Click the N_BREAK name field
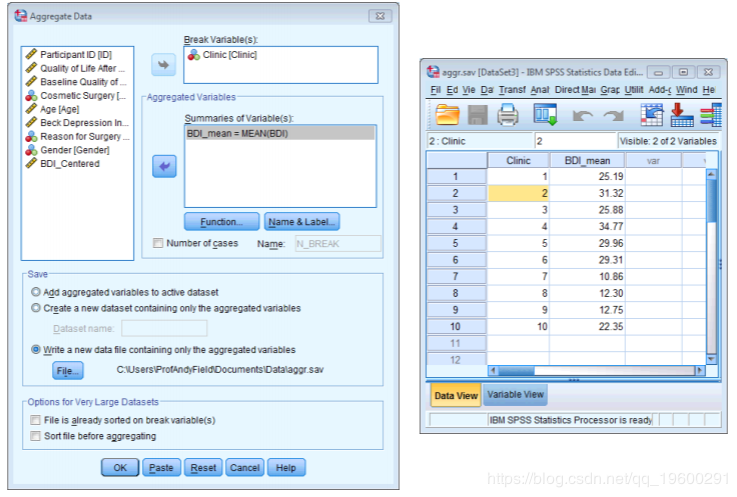Screen dimensions: 737x497 pos(337,244)
